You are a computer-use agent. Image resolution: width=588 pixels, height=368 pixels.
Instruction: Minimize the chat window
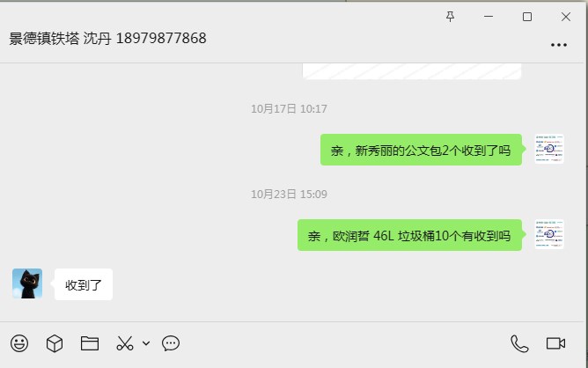(x=489, y=17)
